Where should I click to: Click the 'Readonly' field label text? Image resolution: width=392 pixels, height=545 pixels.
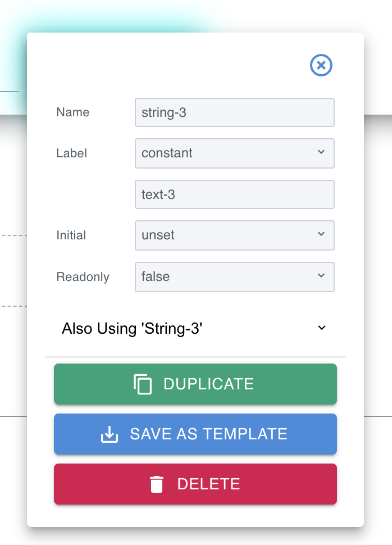[83, 277]
